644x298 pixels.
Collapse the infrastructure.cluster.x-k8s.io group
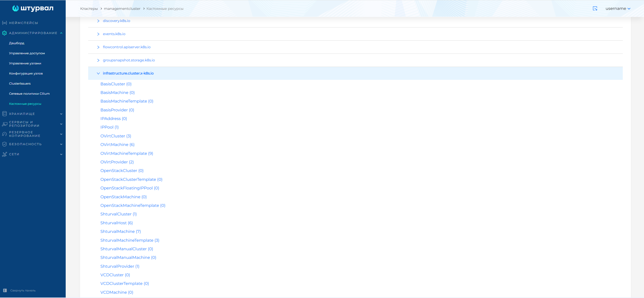98,73
